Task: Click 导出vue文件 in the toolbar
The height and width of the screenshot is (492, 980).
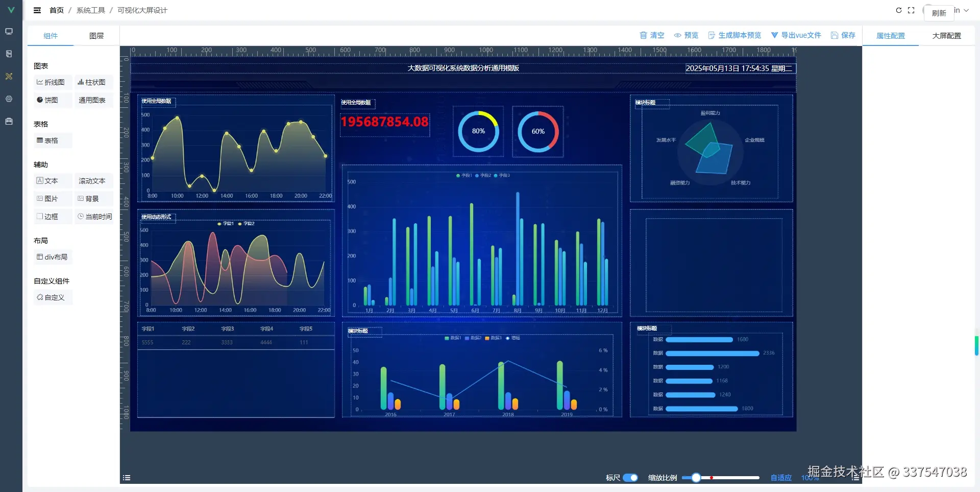Action: [x=796, y=35]
